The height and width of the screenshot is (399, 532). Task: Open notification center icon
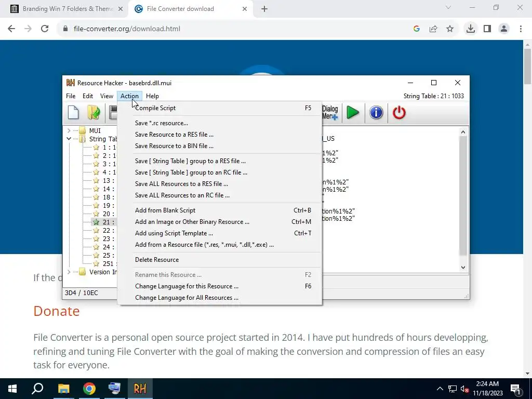[x=515, y=389]
